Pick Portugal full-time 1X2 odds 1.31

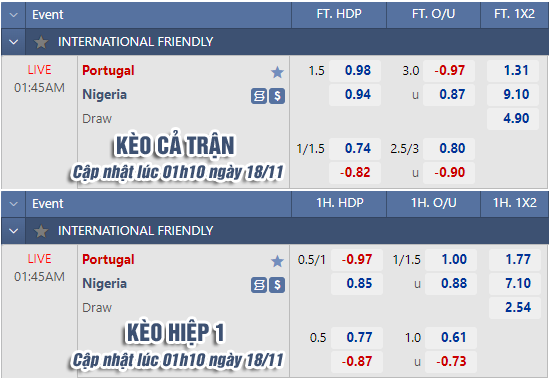[x=513, y=71]
